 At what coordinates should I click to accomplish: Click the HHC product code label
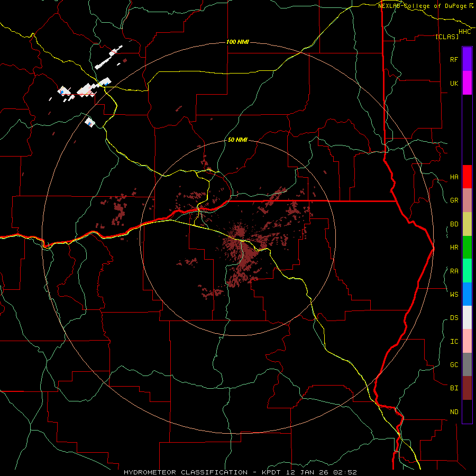[x=465, y=32]
